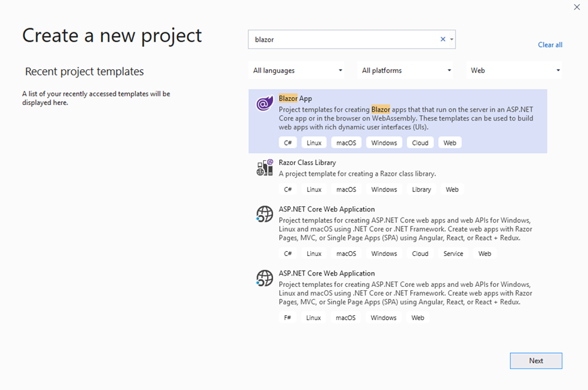Open the All platforms filter dropdown
Viewport: 588px width, 390px height.
coord(405,70)
